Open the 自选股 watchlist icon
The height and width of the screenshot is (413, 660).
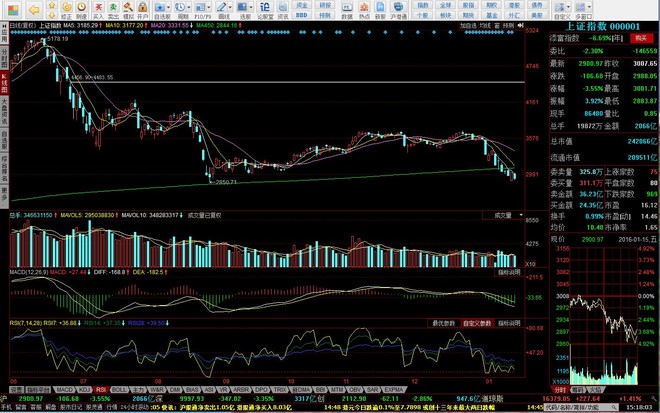160,7
